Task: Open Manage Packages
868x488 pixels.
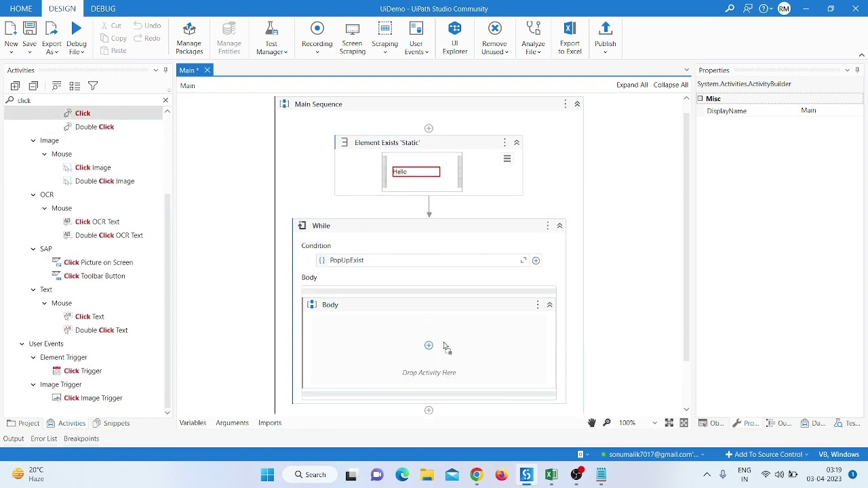Action: click(x=189, y=37)
